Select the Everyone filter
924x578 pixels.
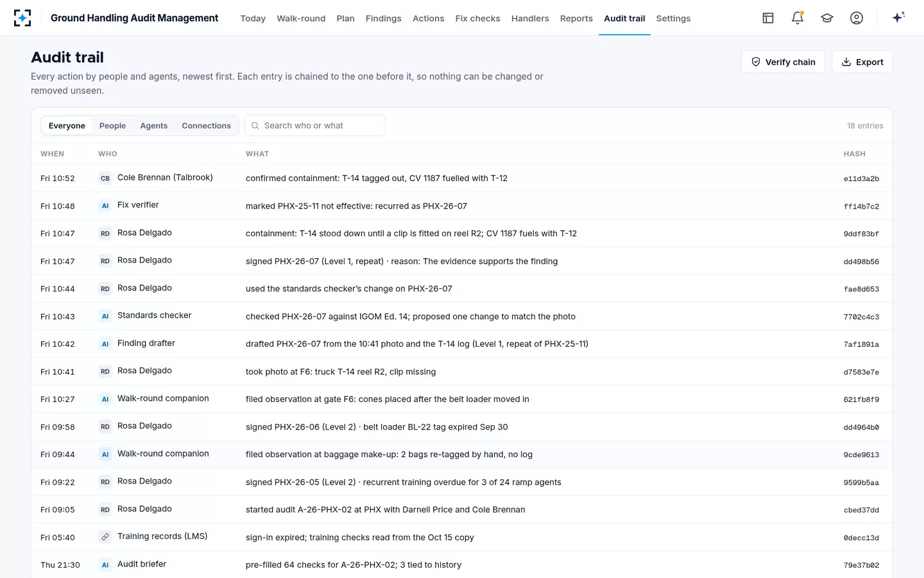coord(67,125)
